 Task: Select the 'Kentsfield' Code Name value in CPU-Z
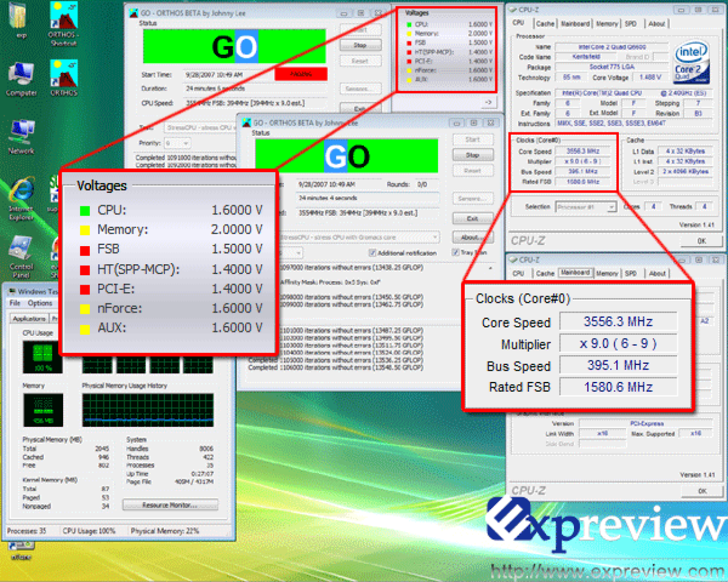coord(586,57)
